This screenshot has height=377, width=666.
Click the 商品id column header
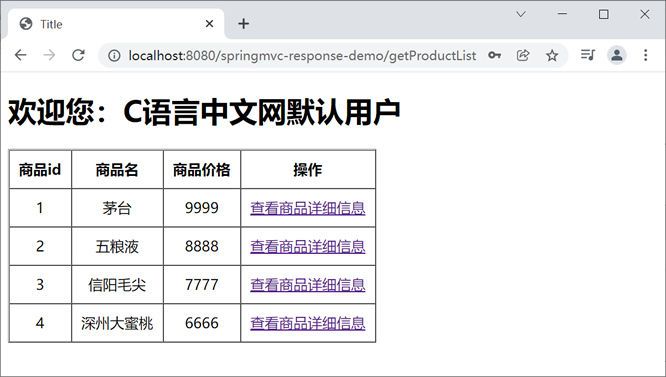(40, 170)
